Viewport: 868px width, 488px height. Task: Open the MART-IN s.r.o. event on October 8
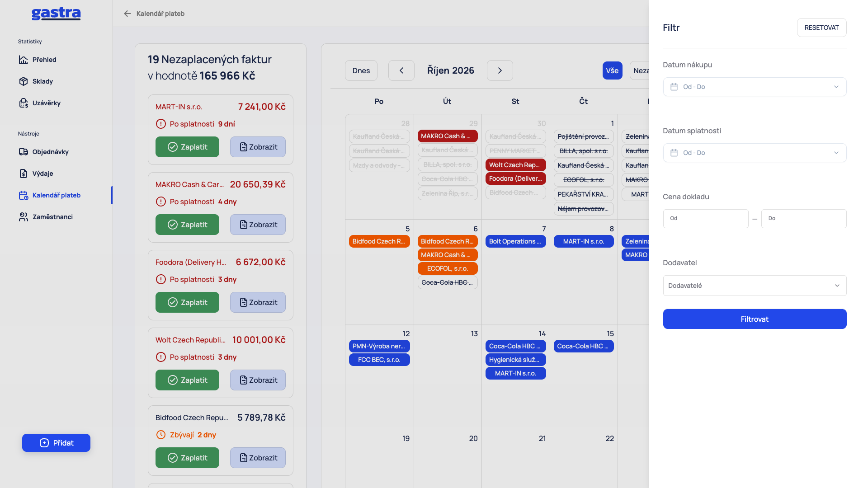coord(584,241)
